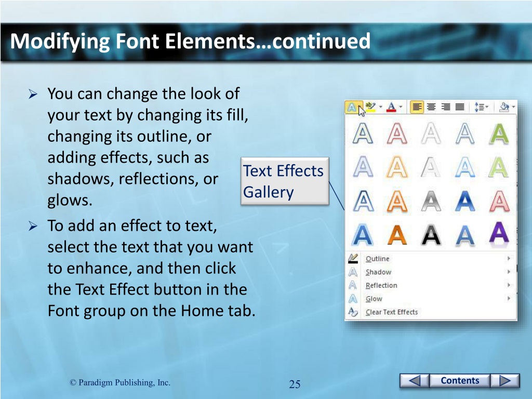Image resolution: width=532 pixels, height=399 pixels.
Task: Click the Contents button
Action: (460, 381)
